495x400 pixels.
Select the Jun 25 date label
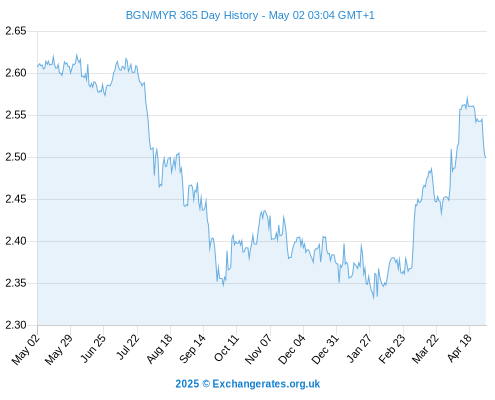point(93,348)
